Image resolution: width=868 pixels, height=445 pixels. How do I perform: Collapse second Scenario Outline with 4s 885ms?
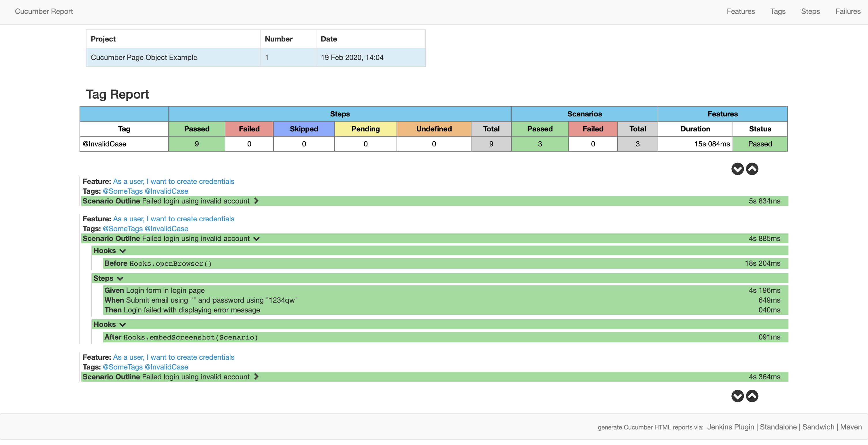point(256,239)
